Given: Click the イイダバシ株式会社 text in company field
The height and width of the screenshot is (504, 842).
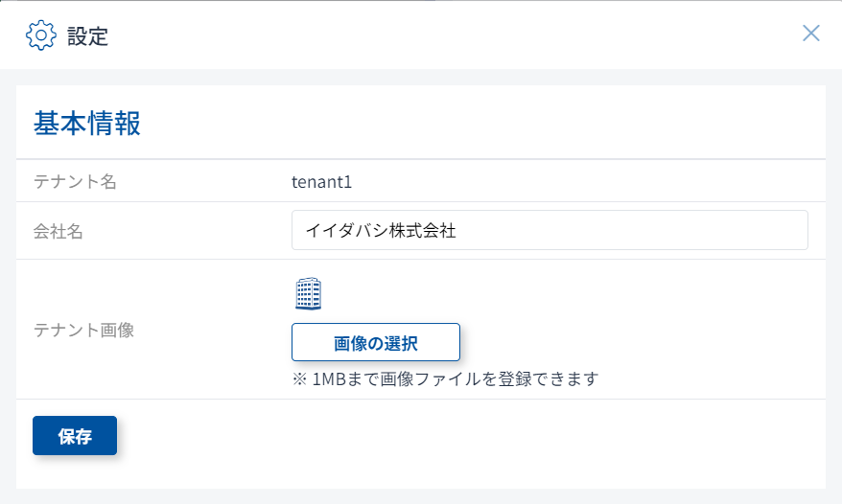Looking at the screenshot, I should tap(380, 230).
